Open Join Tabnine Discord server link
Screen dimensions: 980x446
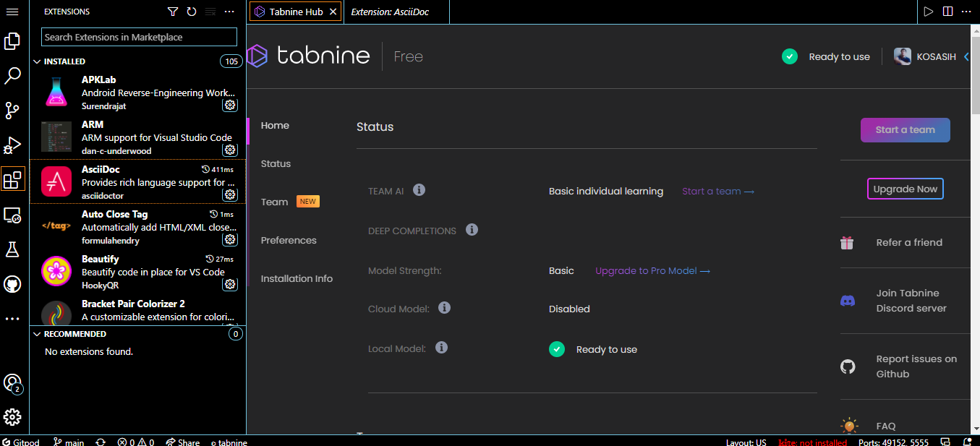pyautogui.click(x=911, y=301)
